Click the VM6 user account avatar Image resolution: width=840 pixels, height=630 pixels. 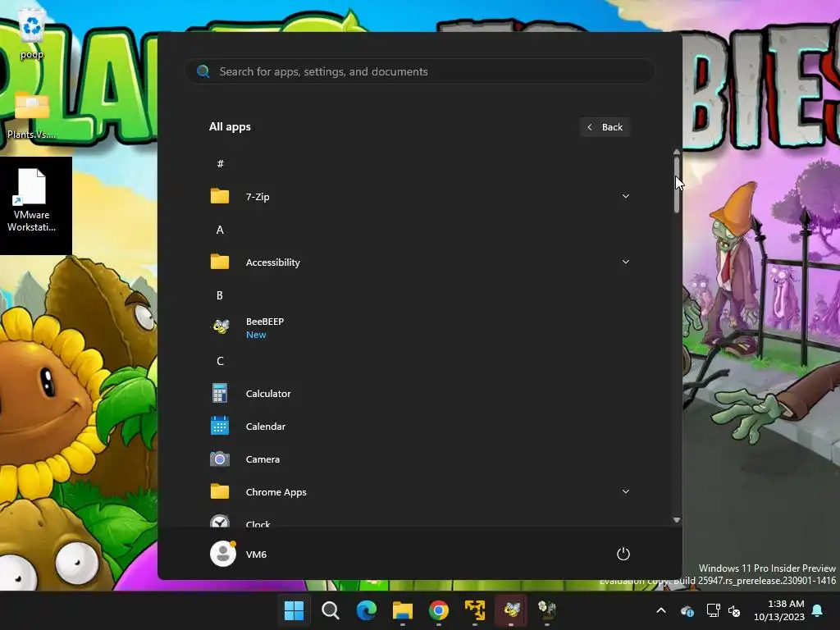(223, 554)
